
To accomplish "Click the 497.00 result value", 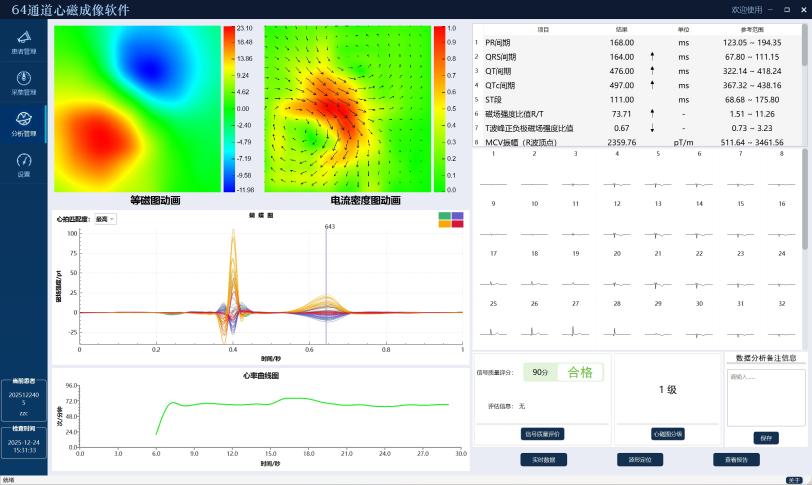I will [x=621, y=85].
